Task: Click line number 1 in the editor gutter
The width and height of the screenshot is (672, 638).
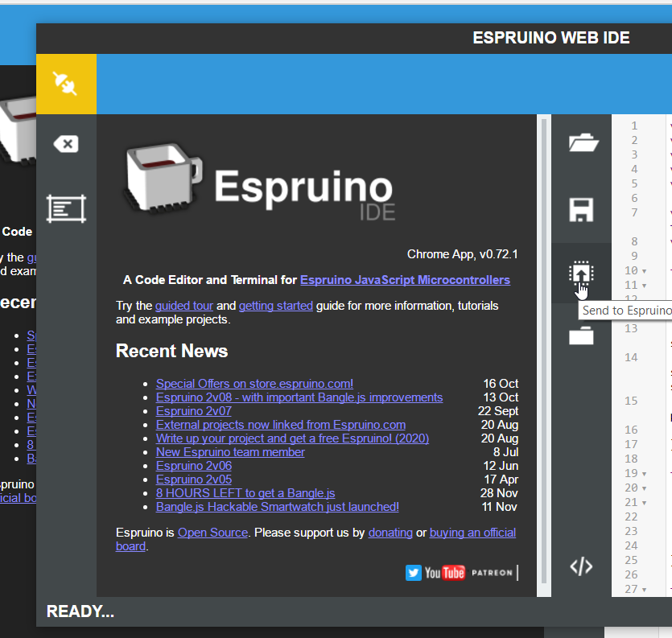Action: coord(634,126)
